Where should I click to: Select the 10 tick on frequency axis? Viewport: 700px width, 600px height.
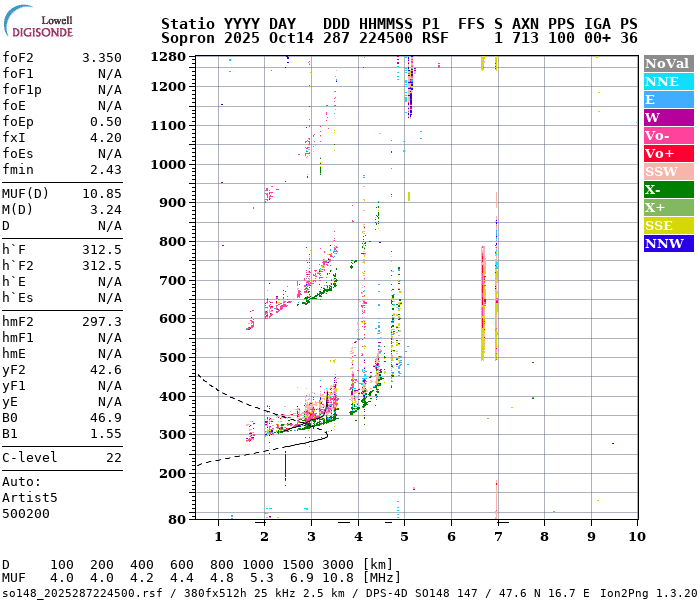636,537
